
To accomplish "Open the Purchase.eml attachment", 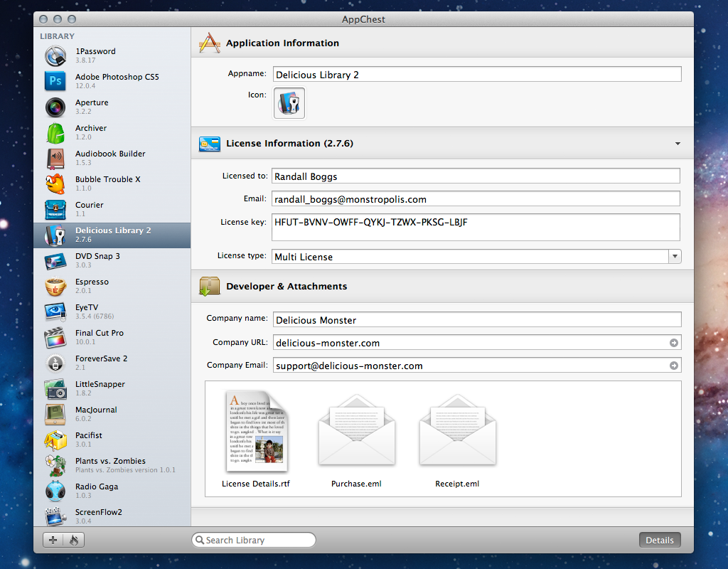I will [357, 440].
